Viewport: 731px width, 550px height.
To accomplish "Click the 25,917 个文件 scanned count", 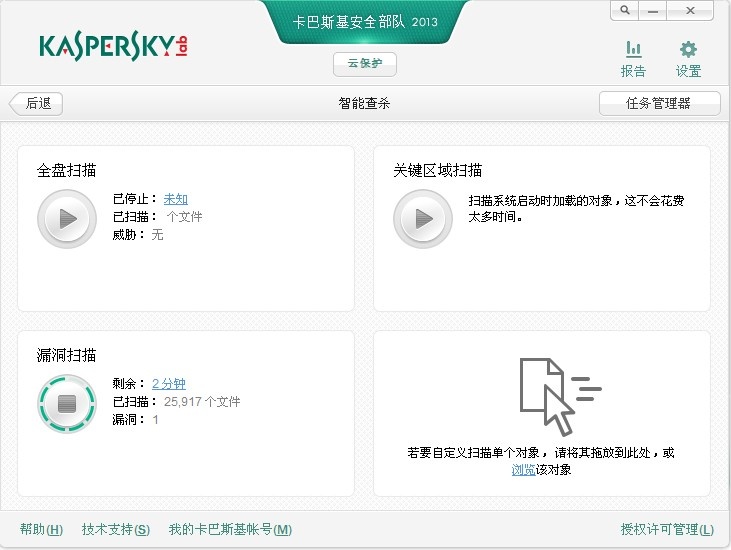I will pyautogui.click(x=202, y=402).
